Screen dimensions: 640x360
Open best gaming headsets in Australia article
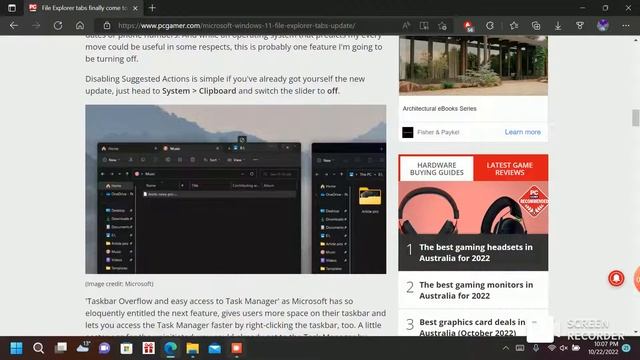pyautogui.click(x=476, y=252)
